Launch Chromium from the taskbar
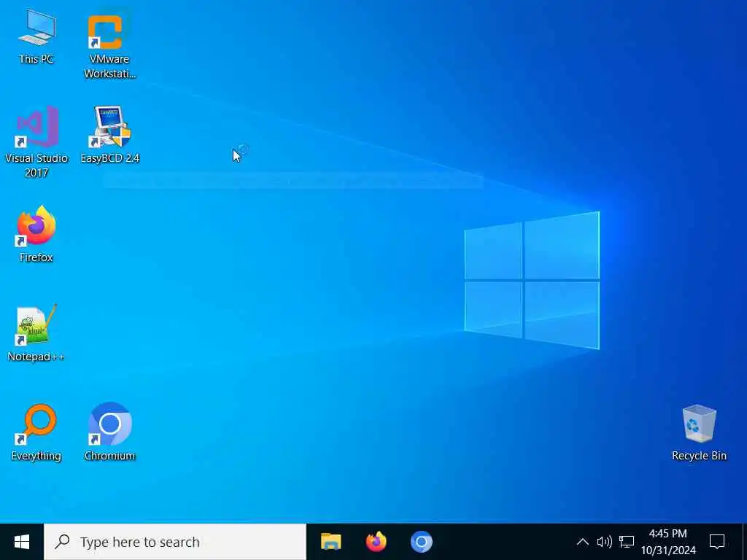This screenshot has width=747, height=560. pos(422,542)
